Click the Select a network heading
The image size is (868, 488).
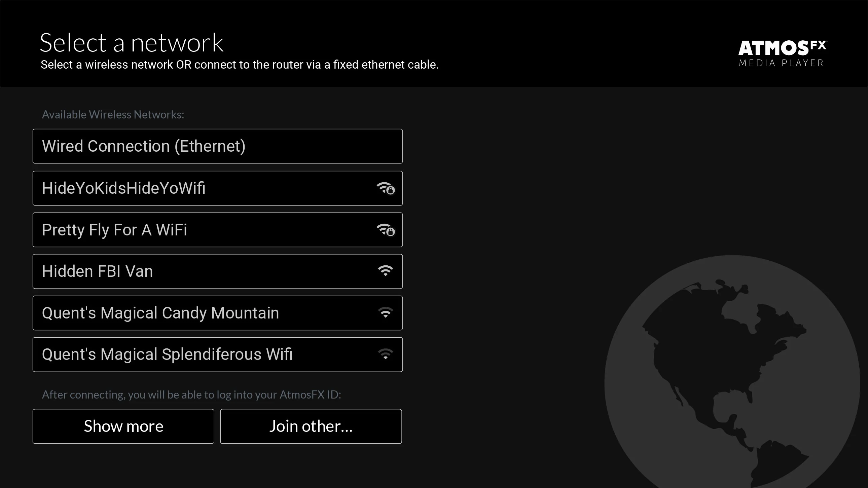(132, 43)
